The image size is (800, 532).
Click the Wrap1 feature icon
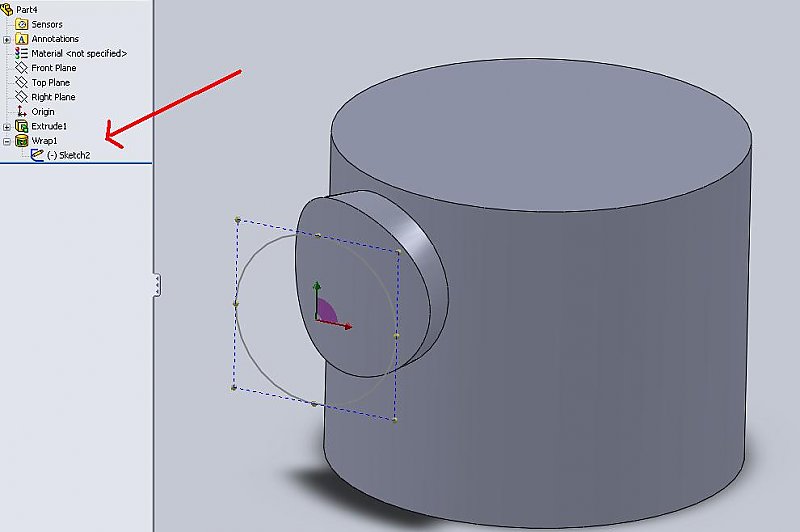21,141
